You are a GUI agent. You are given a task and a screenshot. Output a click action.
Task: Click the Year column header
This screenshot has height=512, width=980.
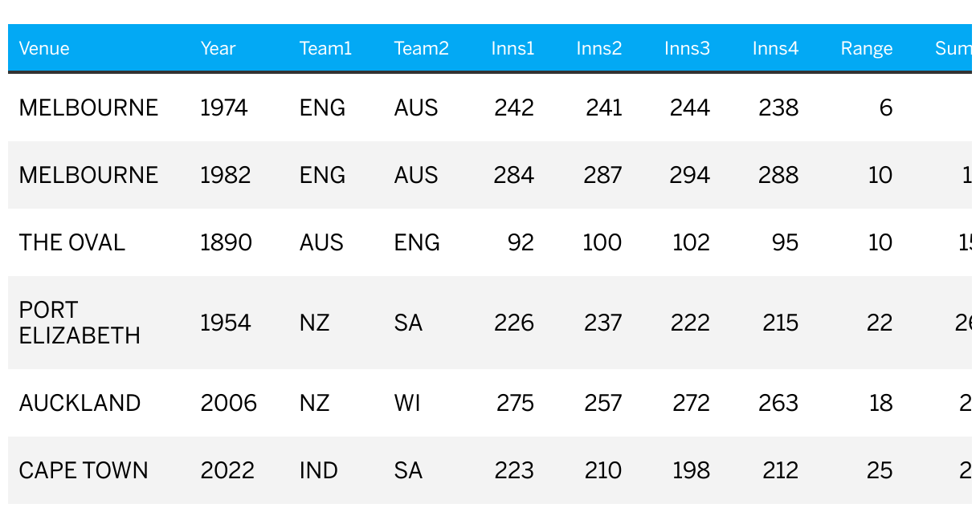[x=218, y=48]
